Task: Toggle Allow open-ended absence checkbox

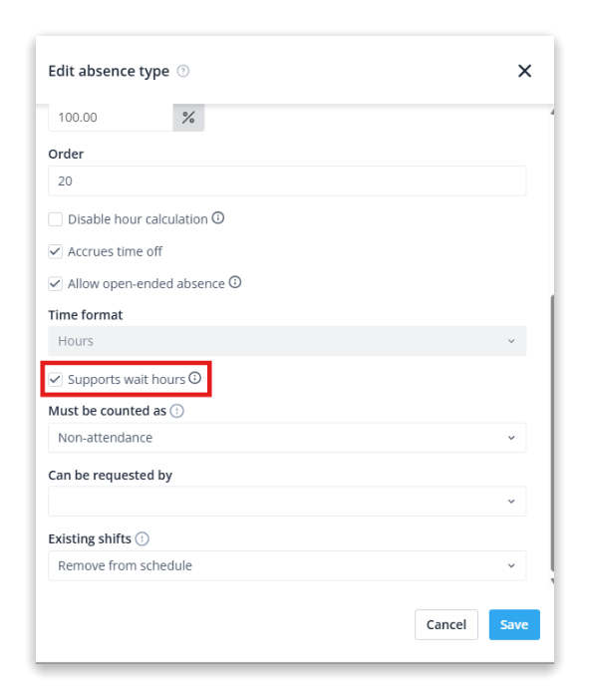Action: [x=56, y=283]
